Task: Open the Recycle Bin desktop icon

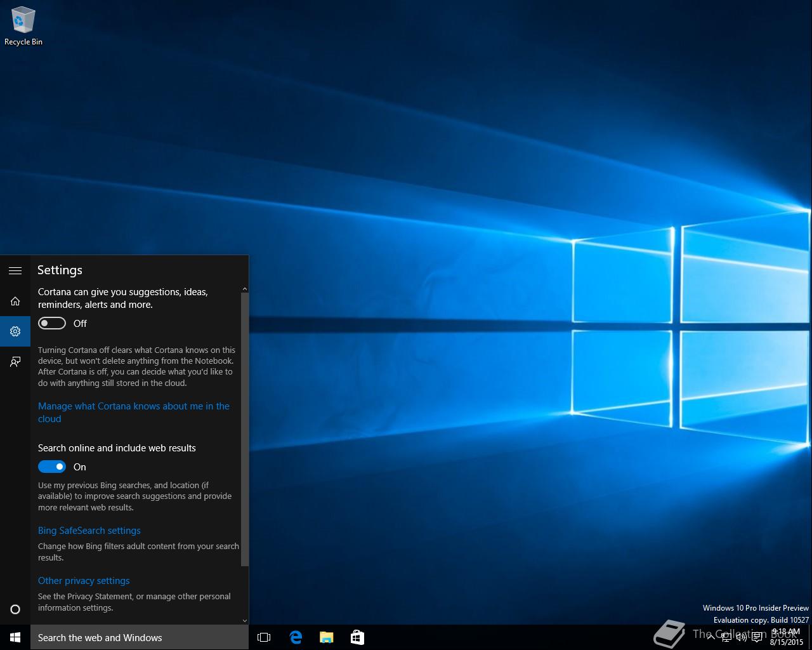Action: click(x=23, y=25)
